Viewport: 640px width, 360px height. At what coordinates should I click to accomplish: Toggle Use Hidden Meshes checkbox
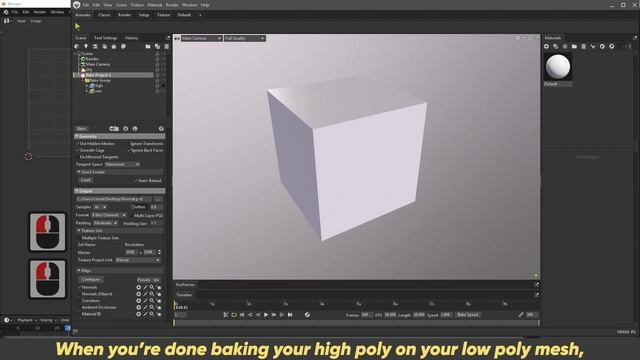tap(77, 144)
